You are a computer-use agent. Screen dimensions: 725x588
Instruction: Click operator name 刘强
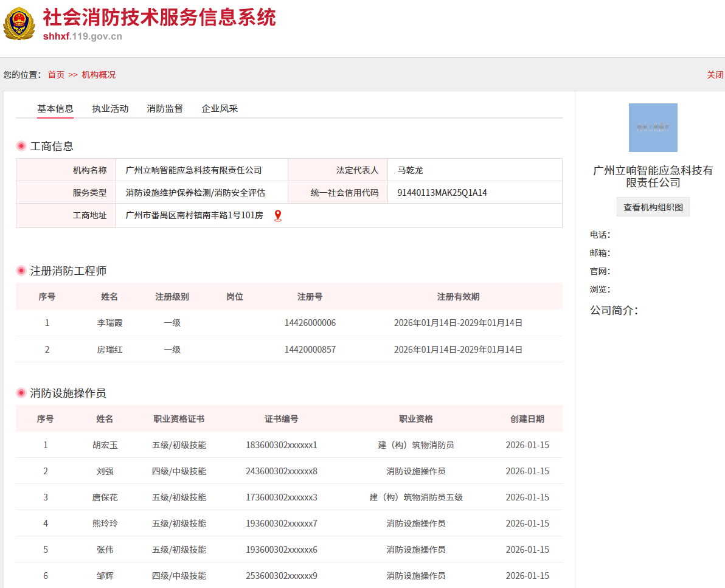(x=105, y=471)
